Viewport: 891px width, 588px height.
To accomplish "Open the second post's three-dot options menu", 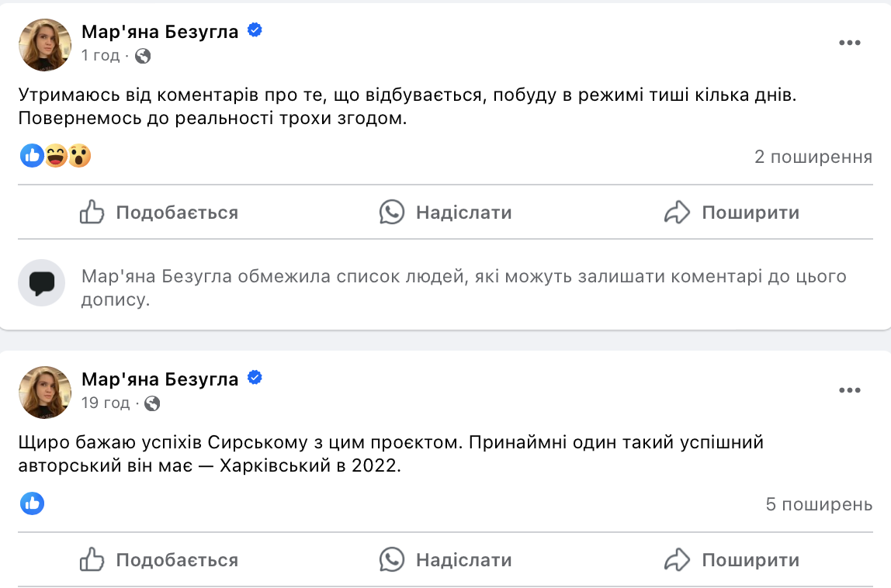I will coord(850,390).
